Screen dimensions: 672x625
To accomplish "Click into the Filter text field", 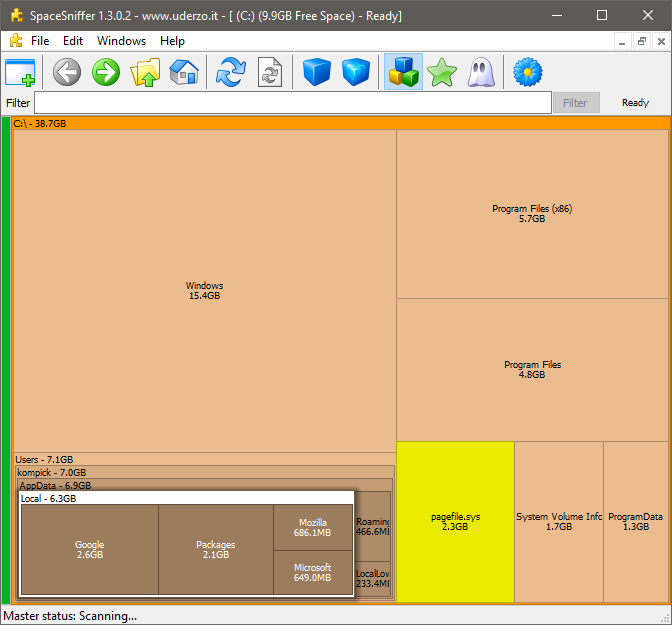I will (x=293, y=102).
